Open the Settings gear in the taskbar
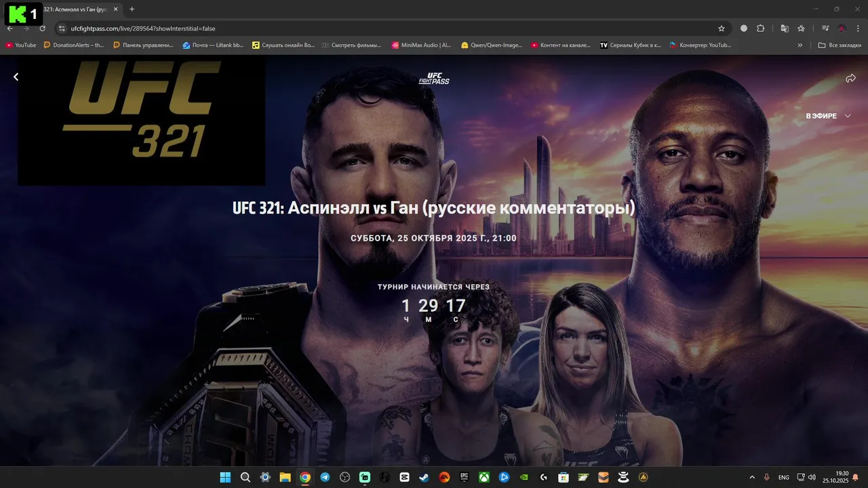Screen dimensions: 868x488 [x=265, y=477]
